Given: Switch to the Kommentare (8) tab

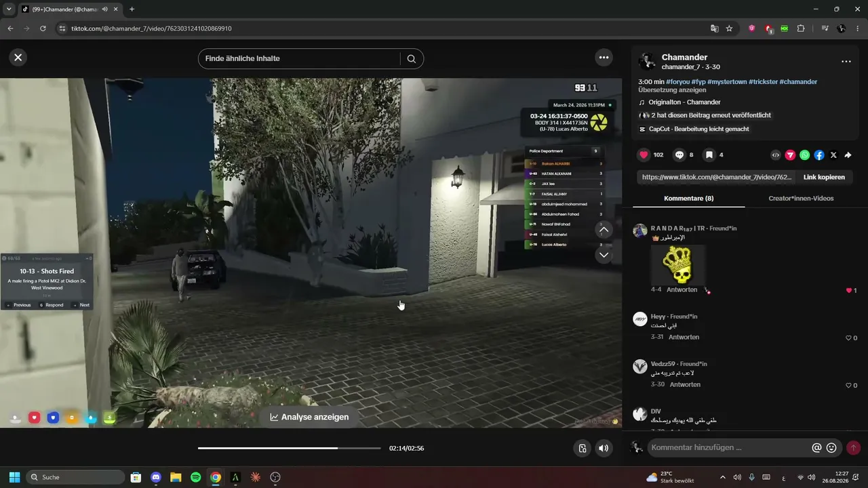Looking at the screenshot, I should click(688, 199).
